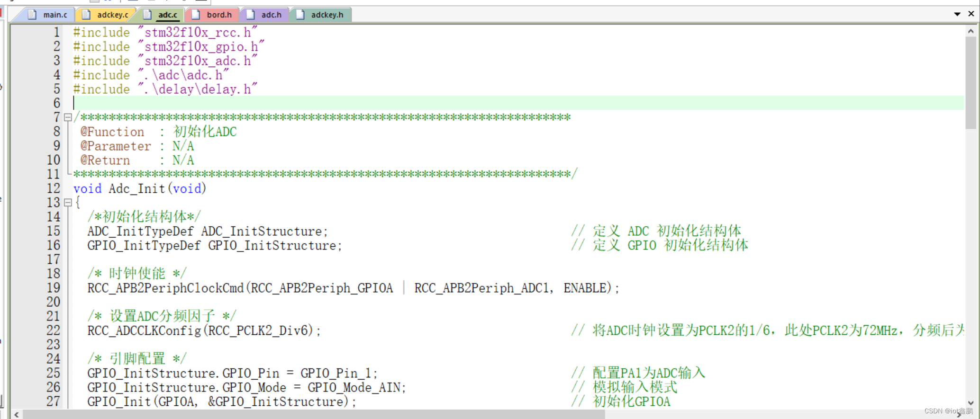Click line number 12 in the margin
This screenshot has width=980, height=419.
[54, 188]
